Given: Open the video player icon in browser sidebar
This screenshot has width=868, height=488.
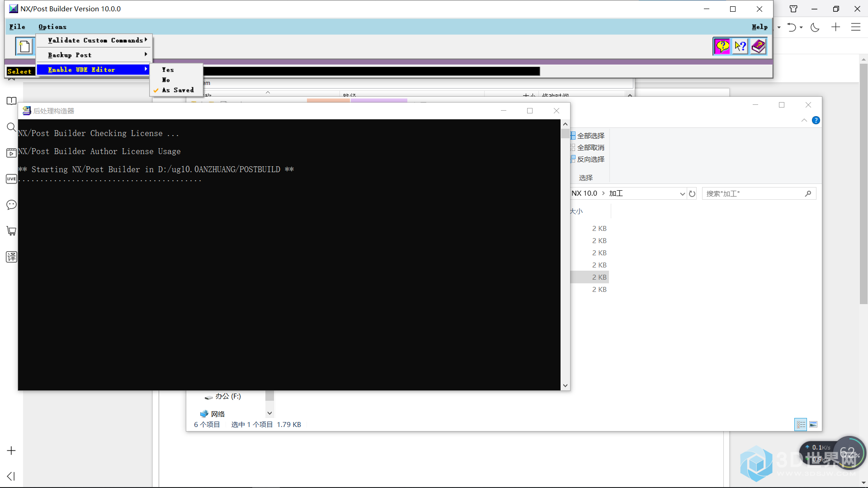Looking at the screenshot, I should point(12,153).
